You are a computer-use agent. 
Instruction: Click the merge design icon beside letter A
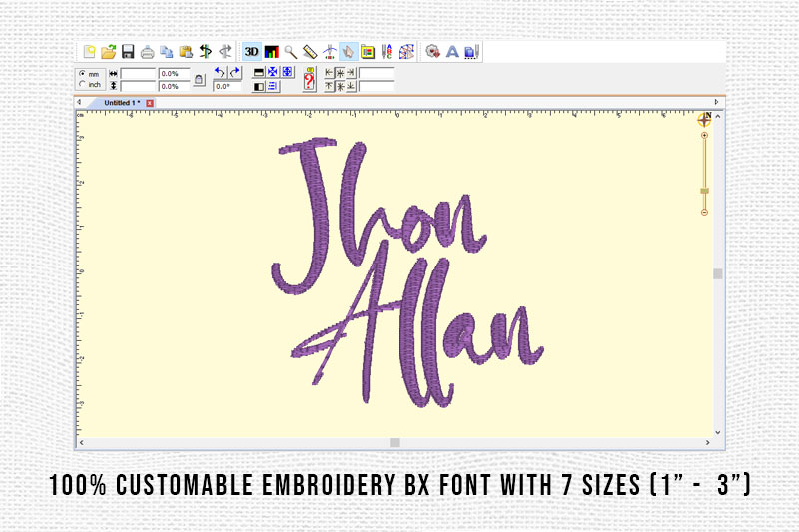471,52
